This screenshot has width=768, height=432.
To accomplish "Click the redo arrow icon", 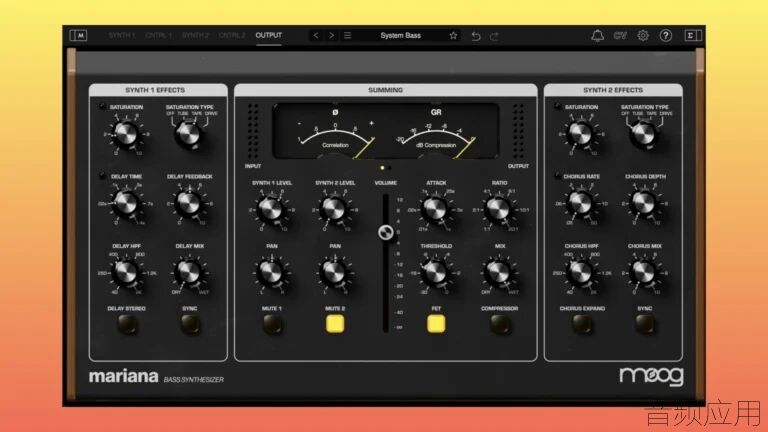I will pyautogui.click(x=494, y=36).
